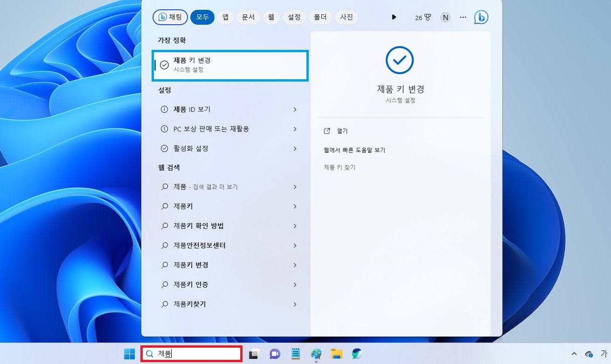Click search icon beside 제품키찾기
The width and height of the screenshot is (611, 364).
click(x=164, y=304)
